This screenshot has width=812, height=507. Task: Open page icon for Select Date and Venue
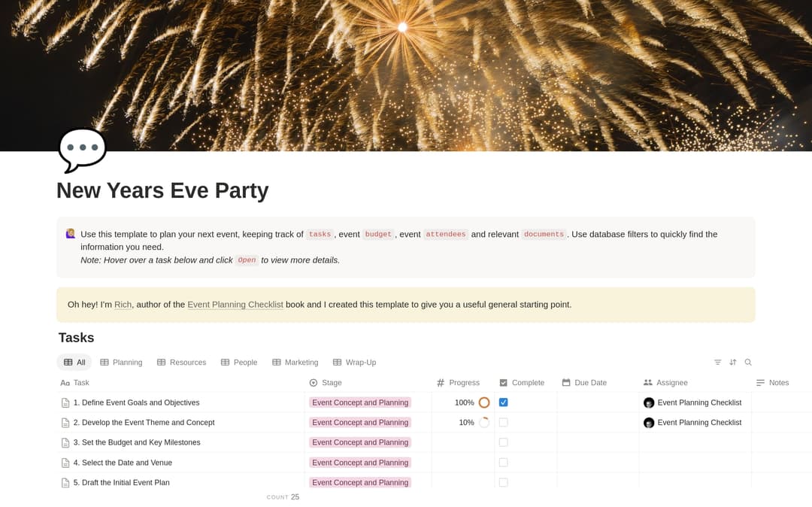(65, 463)
